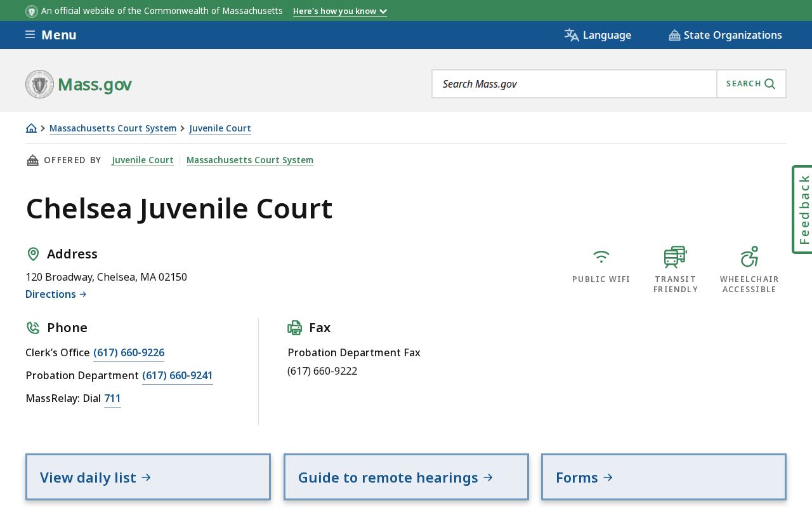Expand "Here's how you know" disclosure
This screenshot has width=812, height=508.
[x=340, y=11]
